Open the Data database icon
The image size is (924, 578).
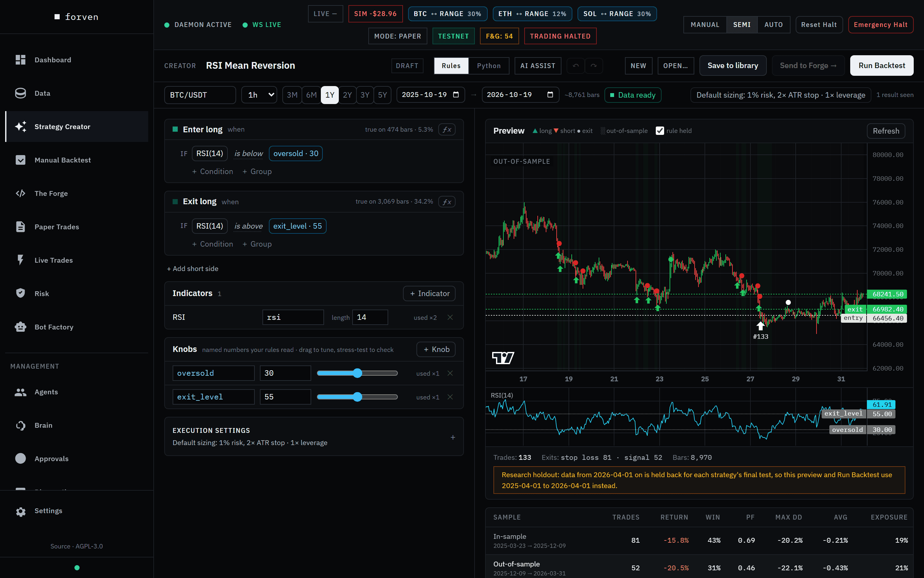pyautogui.click(x=21, y=93)
